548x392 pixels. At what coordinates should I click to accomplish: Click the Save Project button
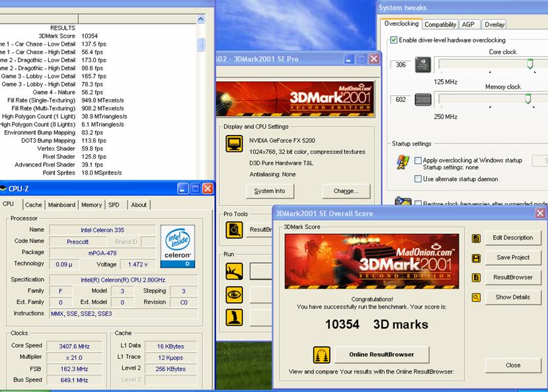click(513, 258)
